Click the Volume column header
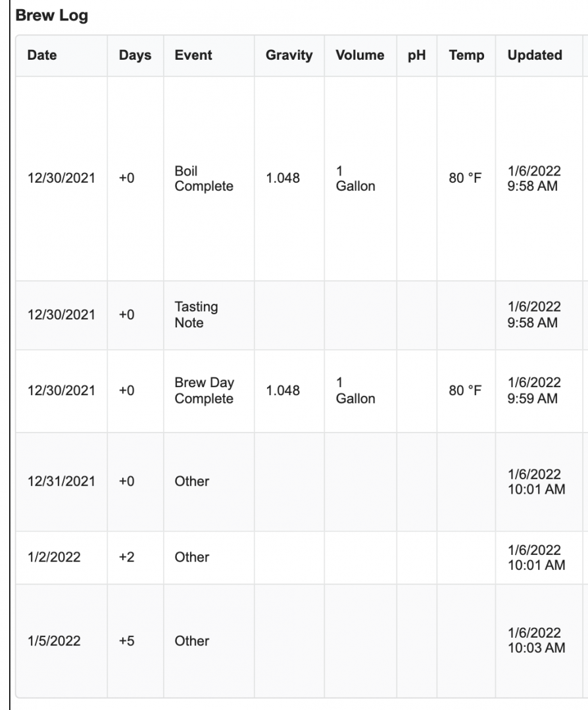588x710 pixels. pyautogui.click(x=360, y=56)
